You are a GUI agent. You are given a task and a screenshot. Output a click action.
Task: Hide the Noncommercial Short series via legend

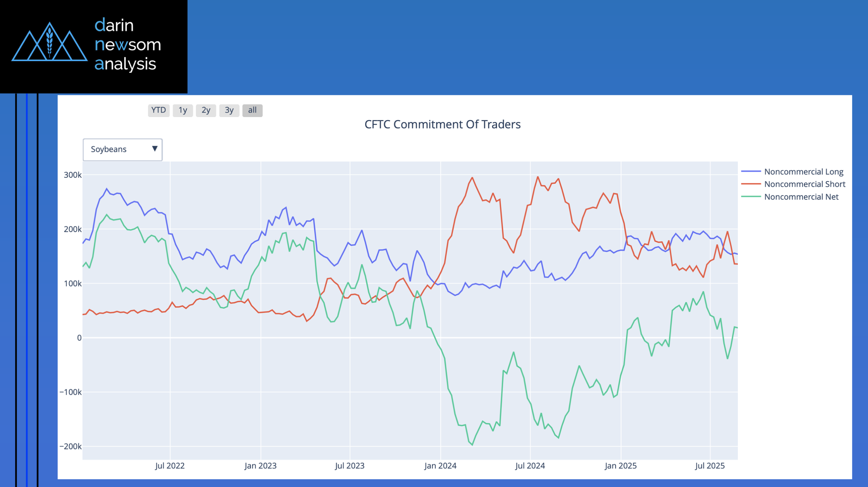pos(805,184)
